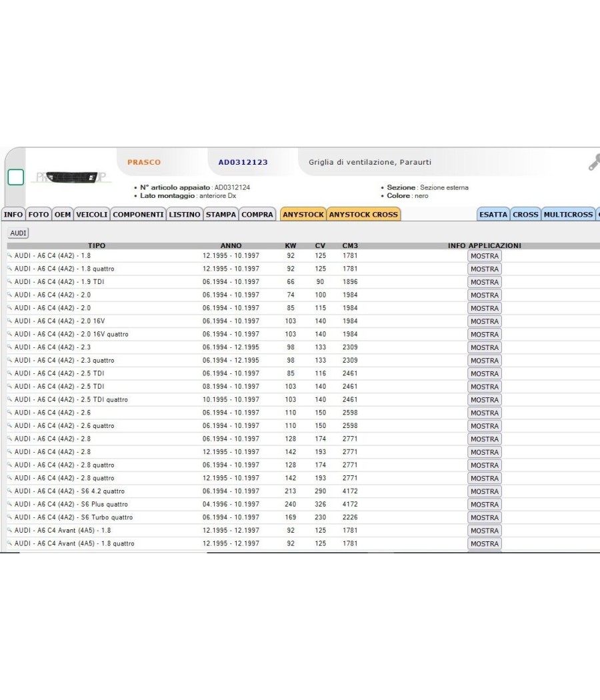Open the INFO tab

point(13,215)
